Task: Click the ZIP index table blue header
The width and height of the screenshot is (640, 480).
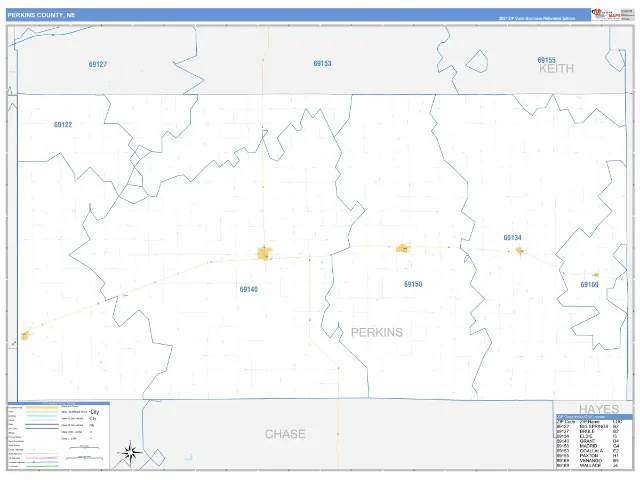Action: 594,417
